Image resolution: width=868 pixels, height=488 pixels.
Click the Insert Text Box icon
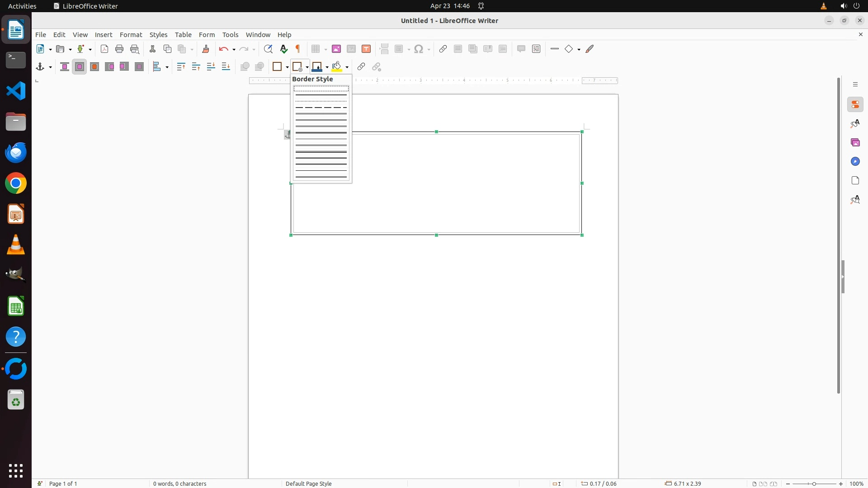click(366, 49)
